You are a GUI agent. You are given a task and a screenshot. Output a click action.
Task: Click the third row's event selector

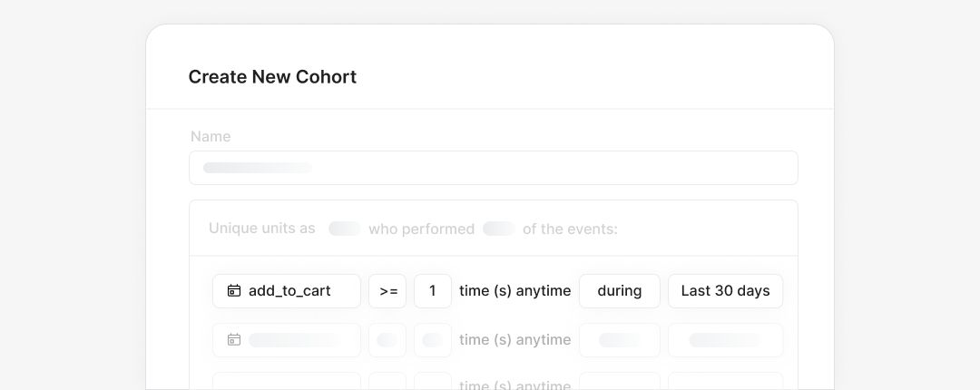click(x=287, y=382)
